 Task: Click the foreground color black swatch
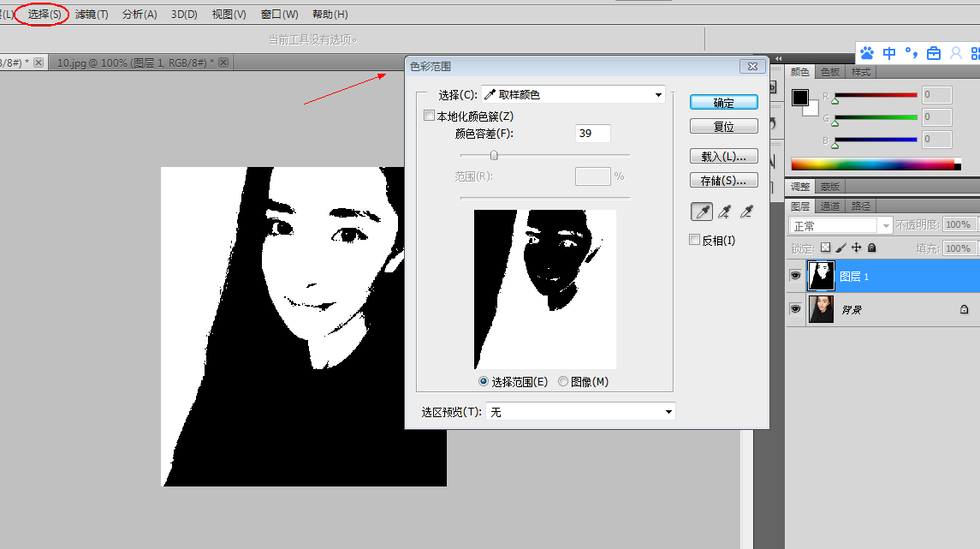[x=800, y=98]
